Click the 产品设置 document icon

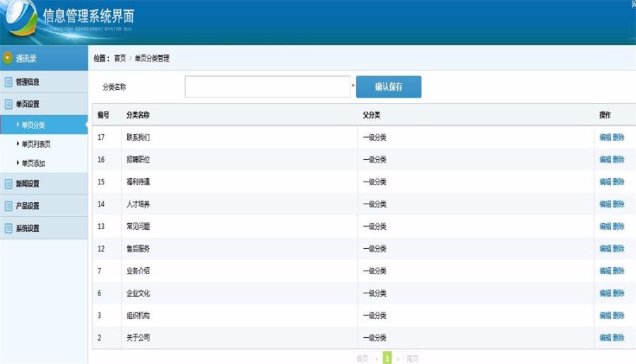click(8, 206)
